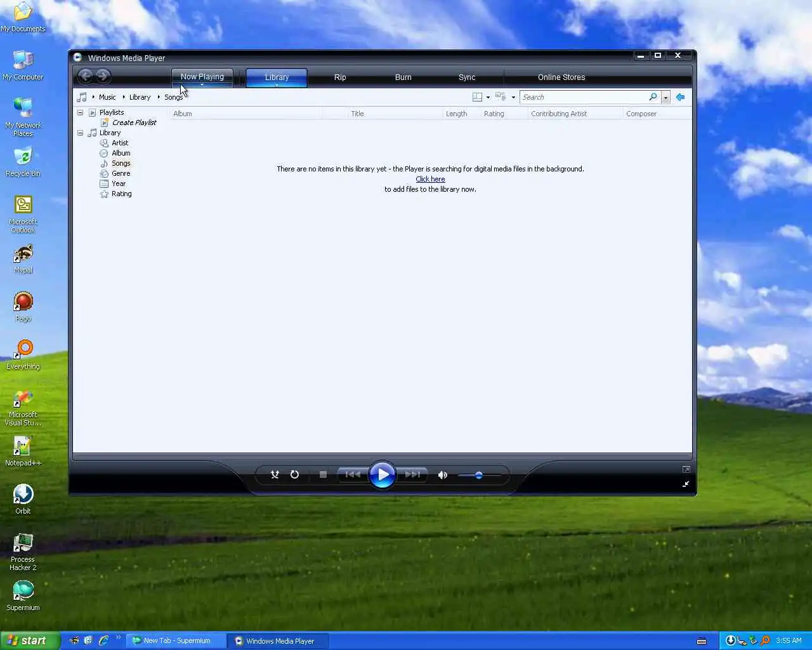Image resolution: width=812 pixels, height=650 pixels.
Task: Click the Library breadcrumb
Action: pos(140,97)
